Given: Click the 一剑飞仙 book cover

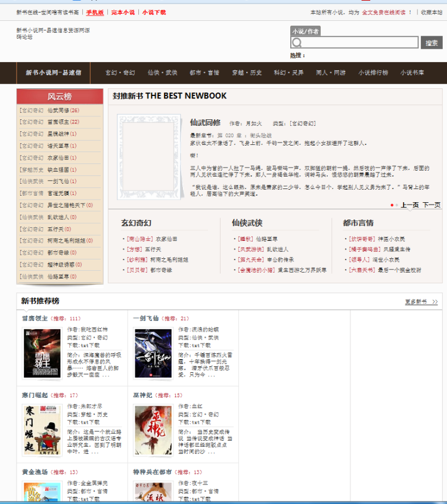Looking at the screenshot, I should 153,354.
